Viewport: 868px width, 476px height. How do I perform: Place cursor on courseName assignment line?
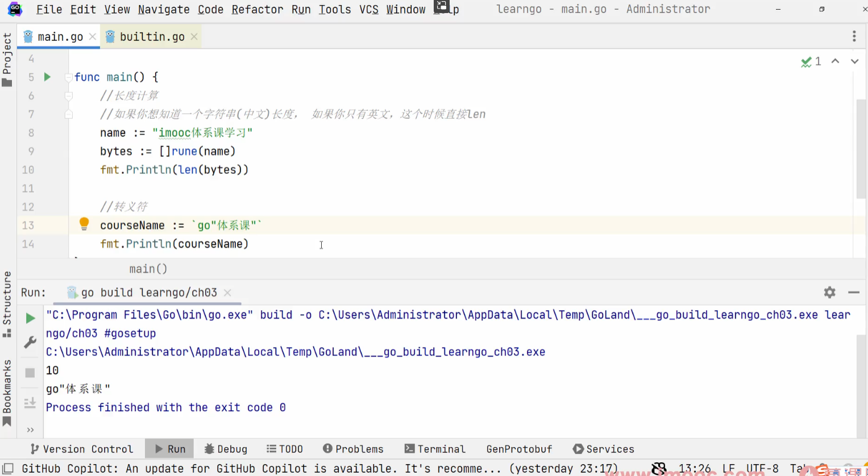[x=181, y=226]
